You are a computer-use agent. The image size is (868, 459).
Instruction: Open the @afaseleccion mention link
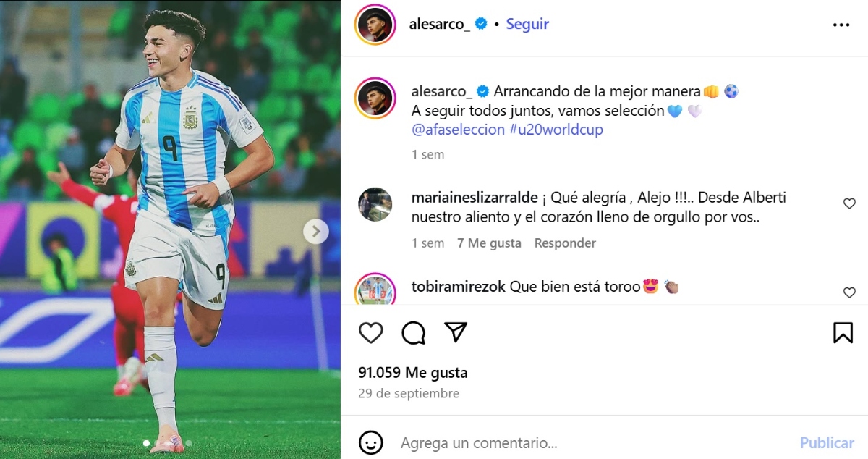coord(458,130)
